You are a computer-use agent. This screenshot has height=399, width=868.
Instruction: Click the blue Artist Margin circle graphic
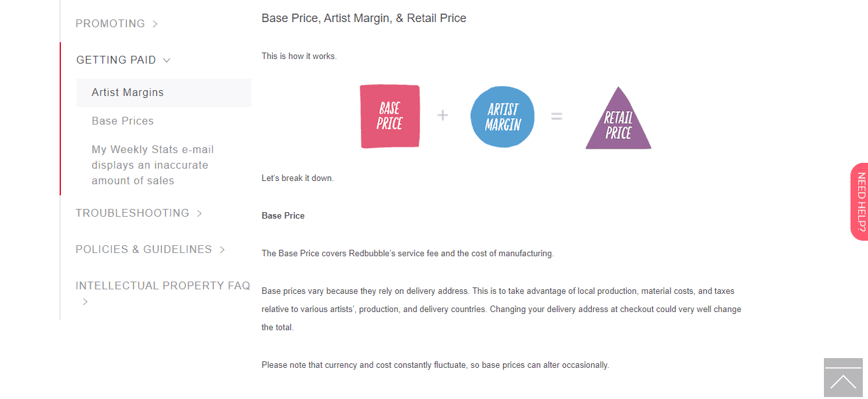(x=502, y=117)
